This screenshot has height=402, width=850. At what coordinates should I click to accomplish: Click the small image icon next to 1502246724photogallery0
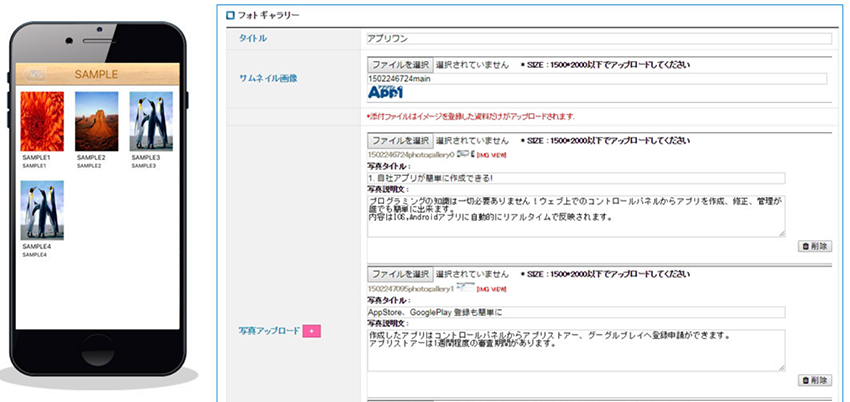pyautogui.click(x=465, y=154)
